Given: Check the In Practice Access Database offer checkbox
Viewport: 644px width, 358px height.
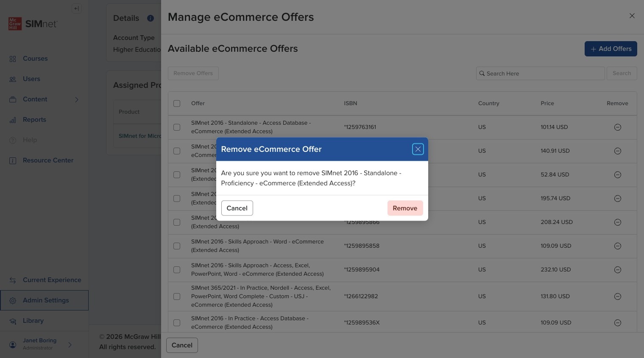Looking at the screenshot, I should pyautogui.click(x=177, y=323).
